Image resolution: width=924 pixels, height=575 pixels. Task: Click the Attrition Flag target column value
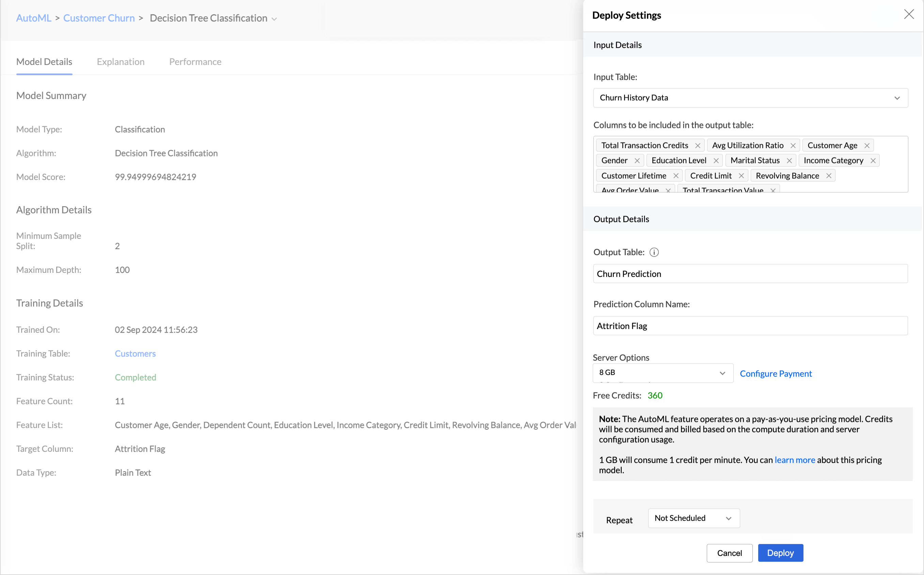[140, 449]
